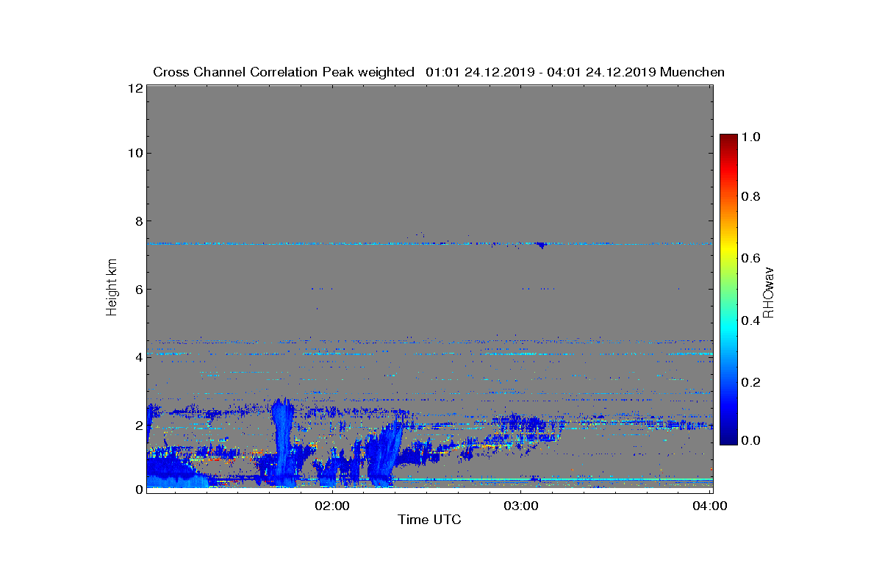The height and width of the screenshot is (588, 882).
Task: Click the station name 'Muenchen' in title
Action: click(x=692, y=72)
